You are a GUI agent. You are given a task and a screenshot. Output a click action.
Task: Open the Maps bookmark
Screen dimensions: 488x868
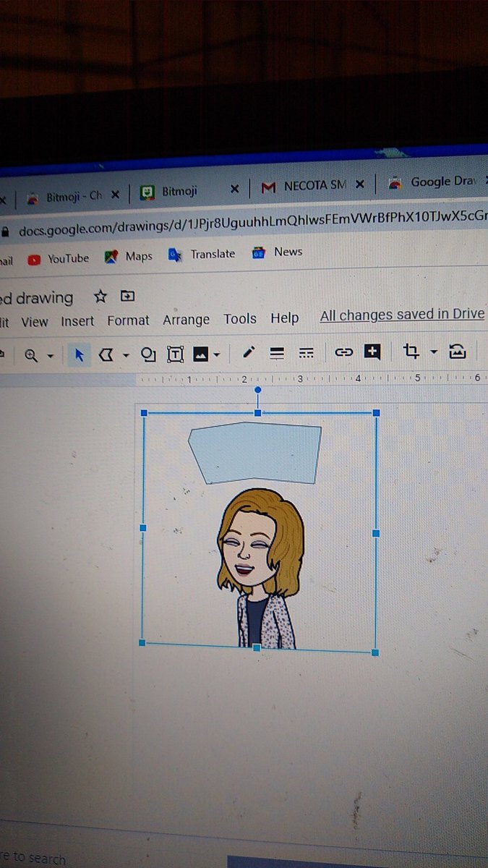(x=129, y=256)
